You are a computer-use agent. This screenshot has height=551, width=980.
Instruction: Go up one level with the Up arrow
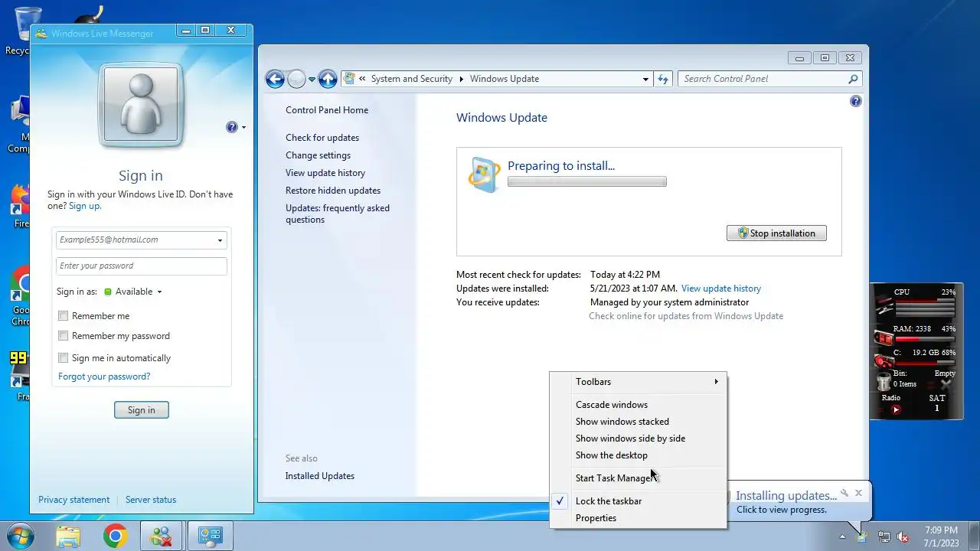328,79
